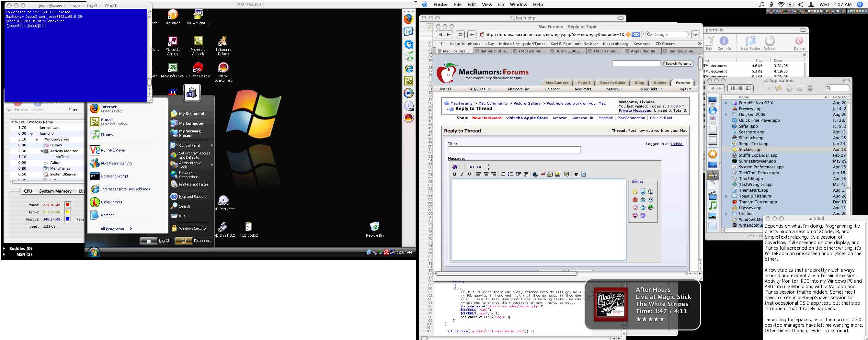The width and height of the screenshot is (868, 340).
Task: Click the Get Info icon in portfolio window
Action: tap(724, 43)
